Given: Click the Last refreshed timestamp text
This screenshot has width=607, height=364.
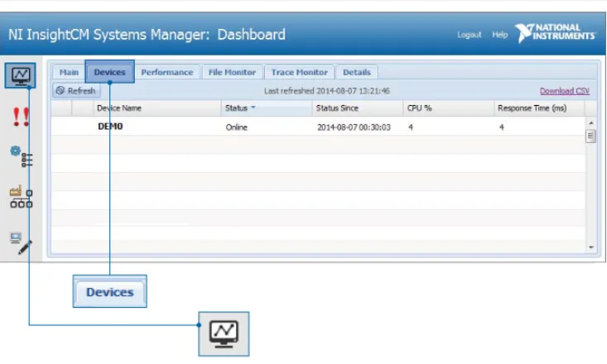Looking at the screenshot, I should click(327, 91).
